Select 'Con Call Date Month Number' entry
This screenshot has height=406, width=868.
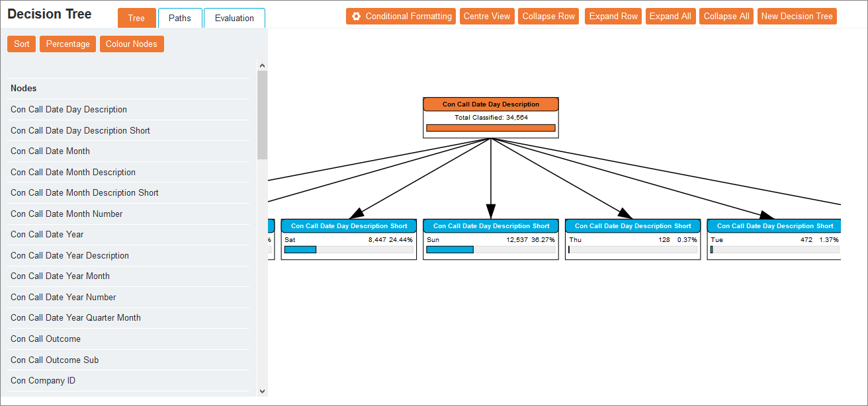click(x=130, y=214)
